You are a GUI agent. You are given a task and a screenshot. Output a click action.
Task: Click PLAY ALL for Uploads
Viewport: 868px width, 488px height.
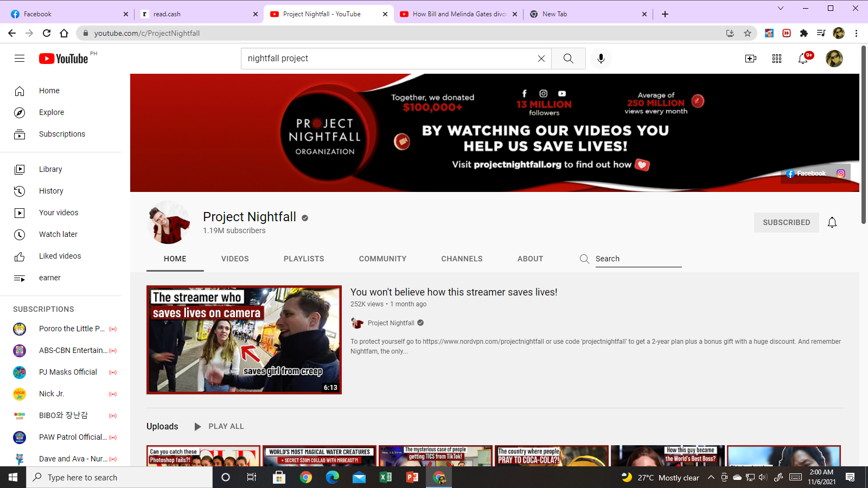point(219,426)
